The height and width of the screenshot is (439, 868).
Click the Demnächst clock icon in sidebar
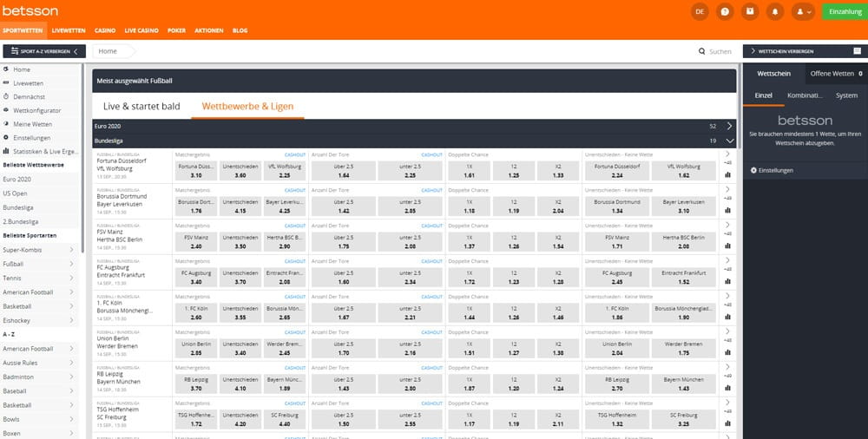coord(6,96)
